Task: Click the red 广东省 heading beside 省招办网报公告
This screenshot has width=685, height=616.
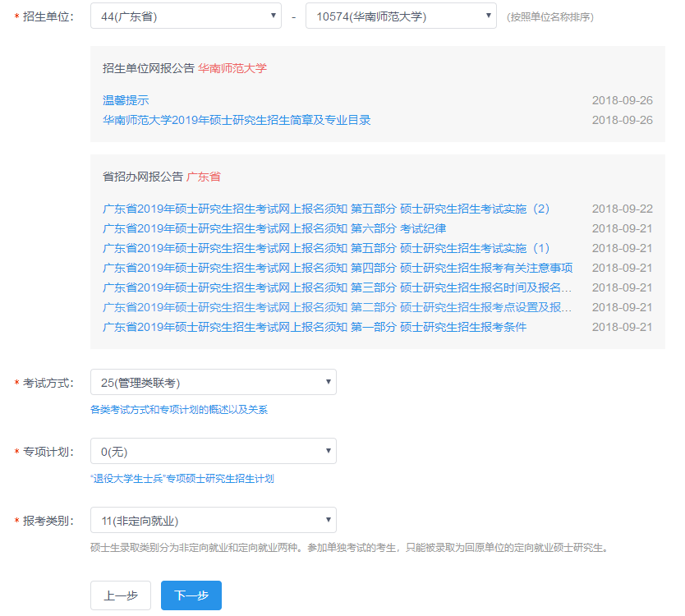Action: pyautogui.click(x=204, y=177)
